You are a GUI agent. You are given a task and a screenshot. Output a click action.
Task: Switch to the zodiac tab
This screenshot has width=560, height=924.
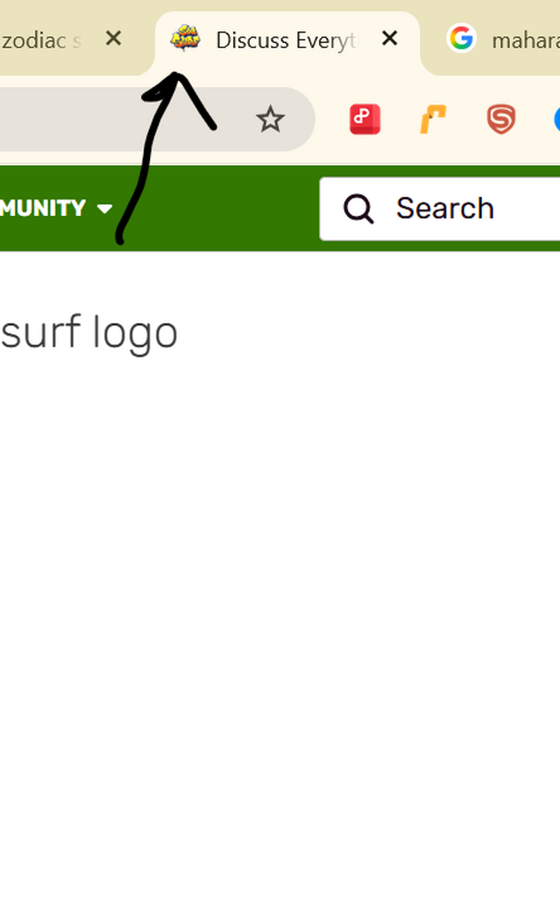41,39
